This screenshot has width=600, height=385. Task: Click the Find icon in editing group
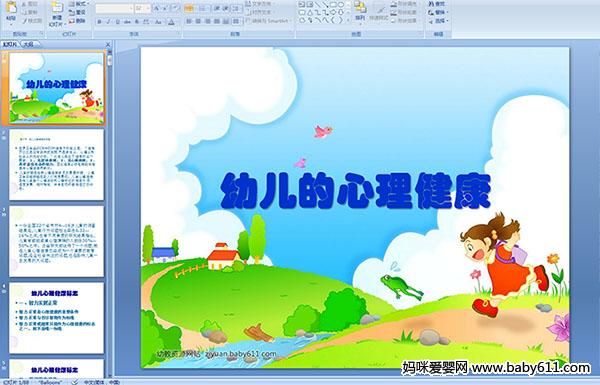tap(437, 4)
